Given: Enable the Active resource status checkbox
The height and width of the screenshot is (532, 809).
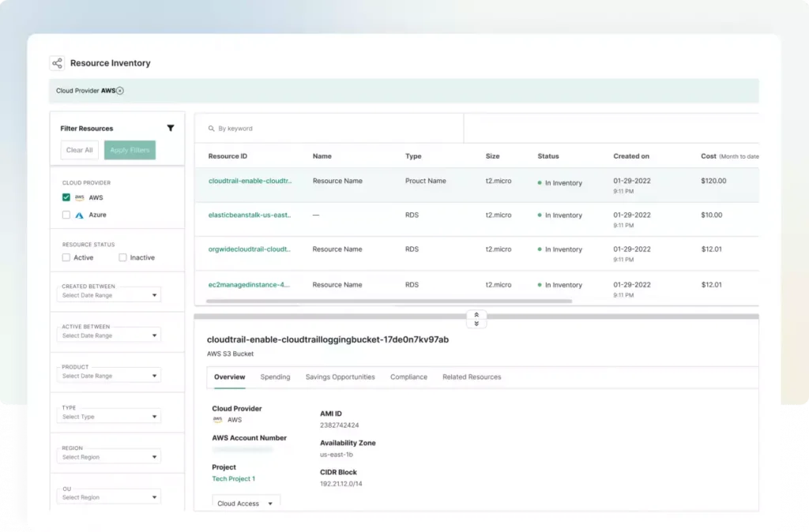Looking at the screenshot, I should coord(66,257).
